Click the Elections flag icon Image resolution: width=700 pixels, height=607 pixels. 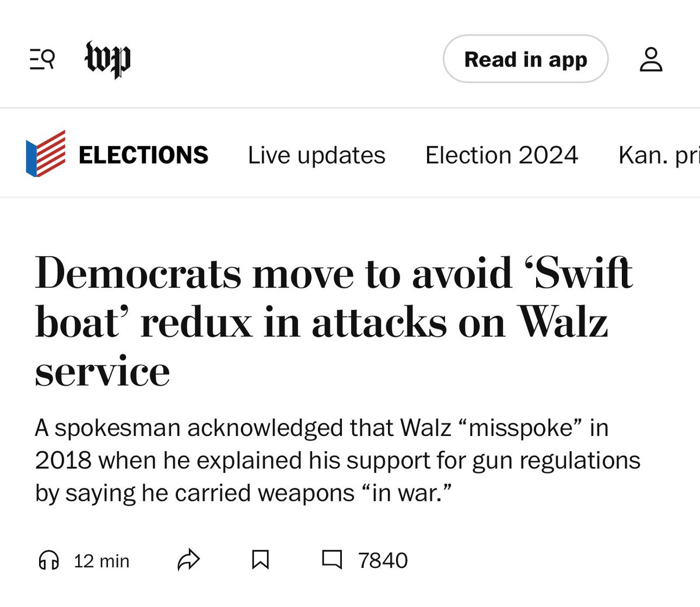45,154
